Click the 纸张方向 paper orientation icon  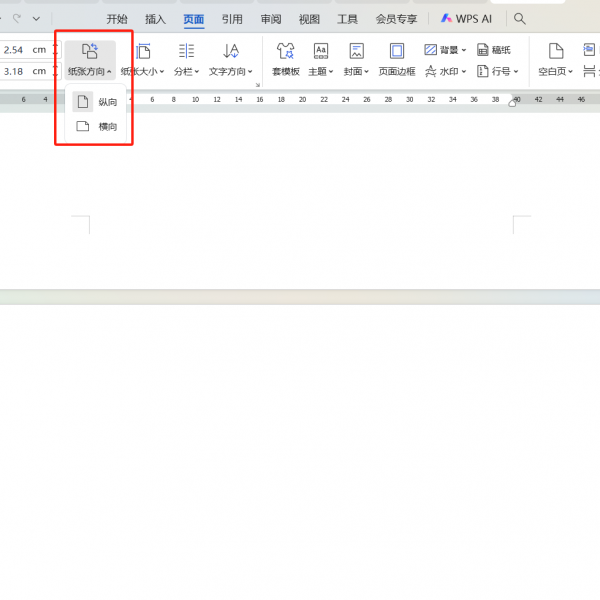pos(90,52)
